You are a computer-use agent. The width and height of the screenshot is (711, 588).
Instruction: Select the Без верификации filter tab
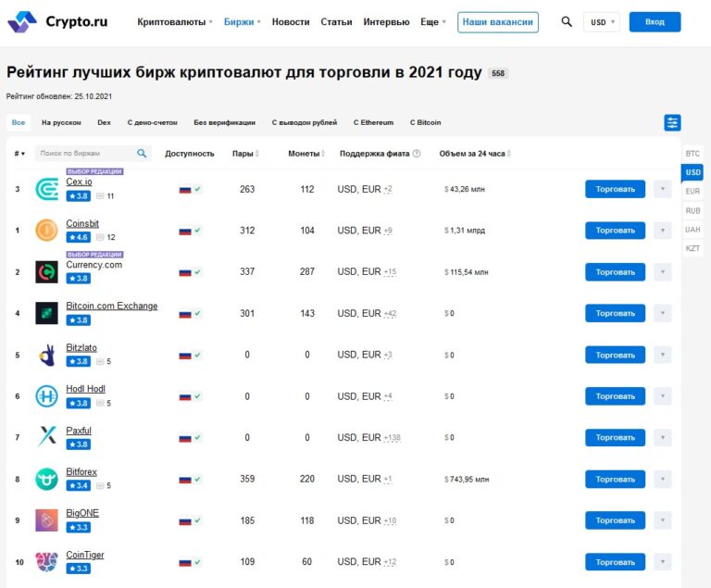pyautogui.click(x=224, y=122)
